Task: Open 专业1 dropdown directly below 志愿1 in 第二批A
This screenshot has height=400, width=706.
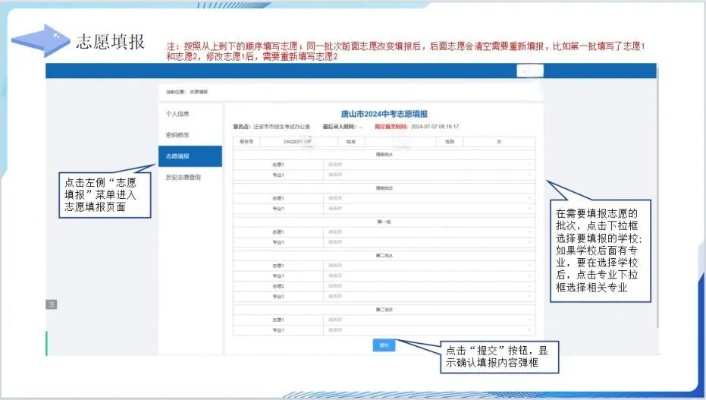Action: click(429, 276)
